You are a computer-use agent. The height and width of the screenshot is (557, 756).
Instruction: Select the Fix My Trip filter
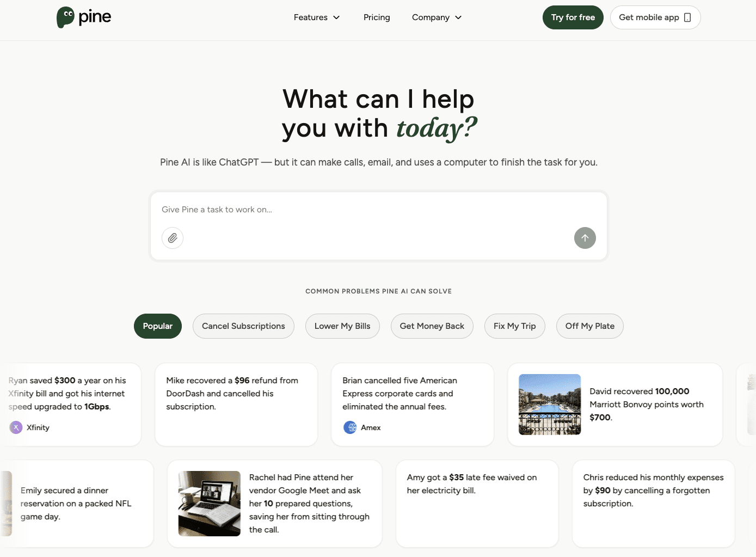coord(514,326)
